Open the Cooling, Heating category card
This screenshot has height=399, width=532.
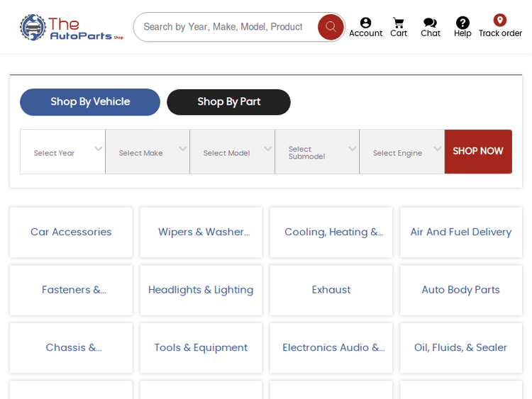[331, 232]
